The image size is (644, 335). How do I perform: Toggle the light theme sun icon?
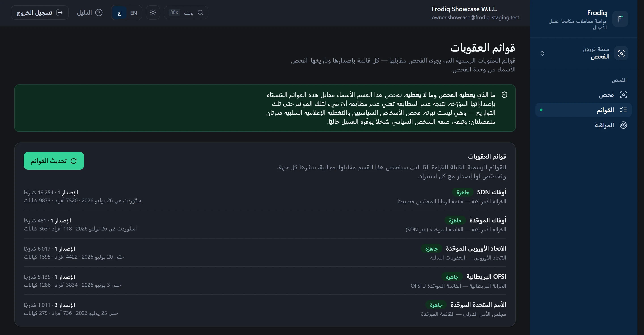click(x=153, y=13)
